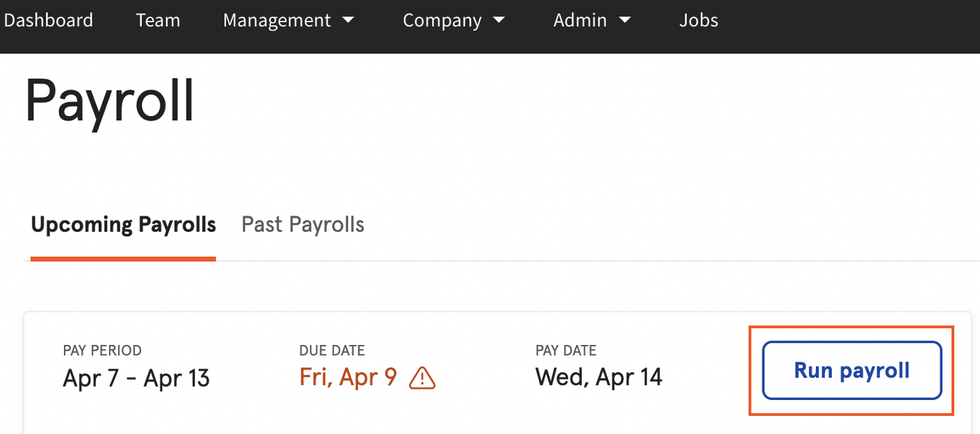Open the Jobs page
This screenshot has width=980, height=434.
click(699, 20)
